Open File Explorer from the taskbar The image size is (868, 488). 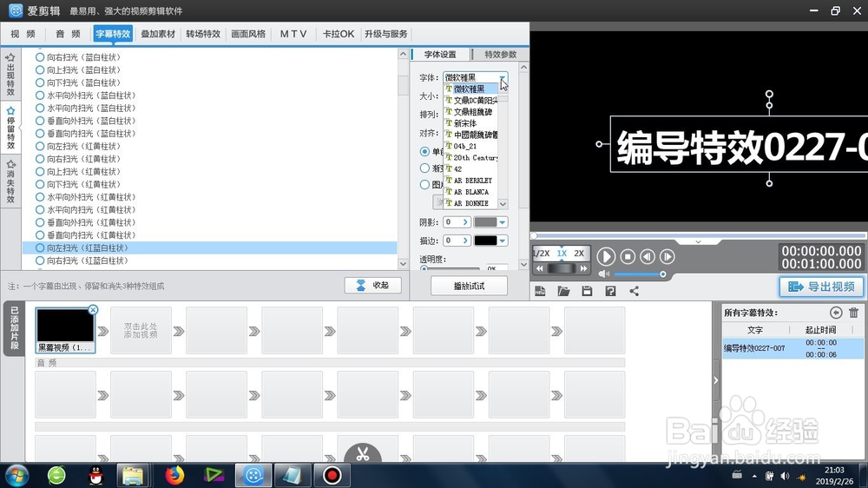pos(133,475)
